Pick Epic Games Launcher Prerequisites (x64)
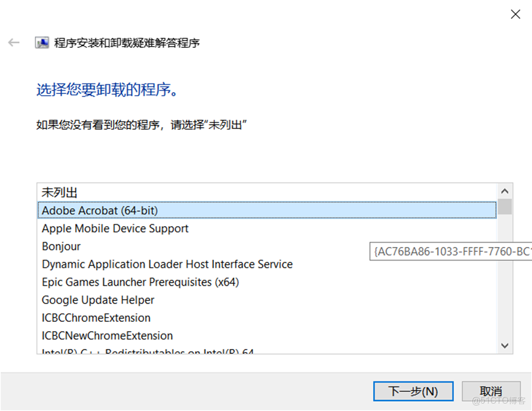The width and height of the screenshot is (532, 411). point(140,282)
